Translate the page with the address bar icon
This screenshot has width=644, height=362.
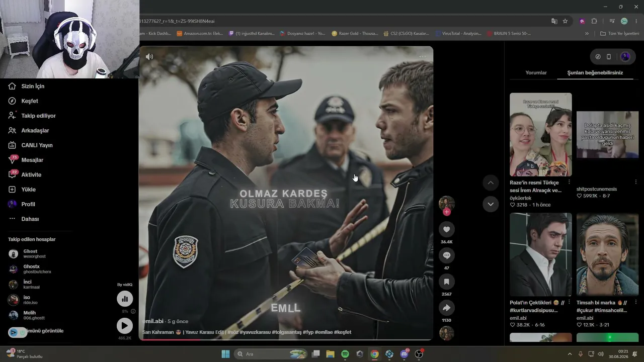tap(554, 21)
